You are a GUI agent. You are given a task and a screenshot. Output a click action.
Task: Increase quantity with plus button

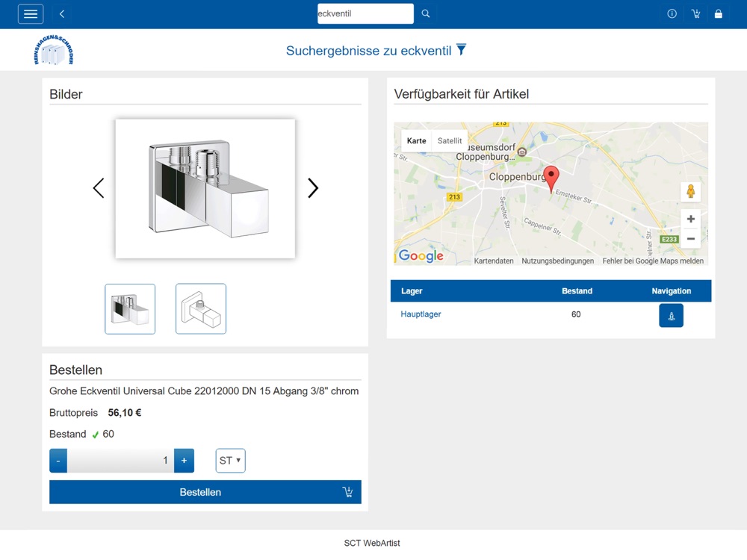point(184,461)
